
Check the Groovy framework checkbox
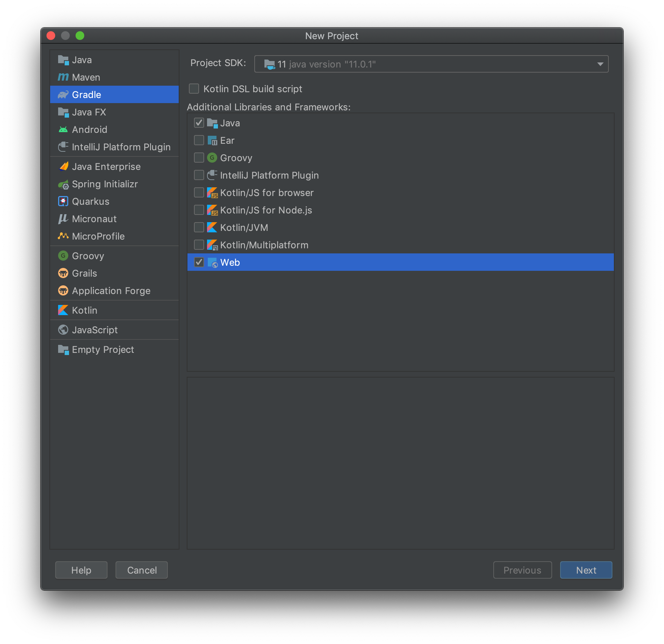tap(199, 158)
